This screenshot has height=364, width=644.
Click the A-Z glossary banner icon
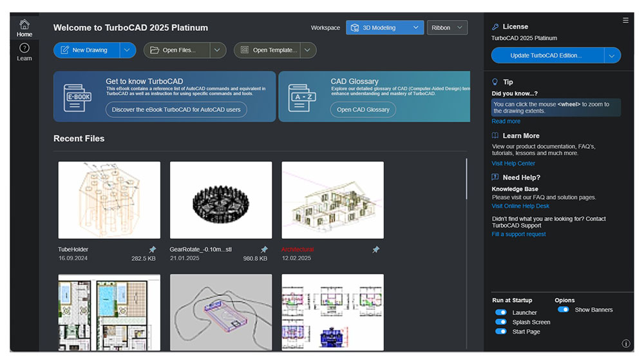(x=302, y=98)
